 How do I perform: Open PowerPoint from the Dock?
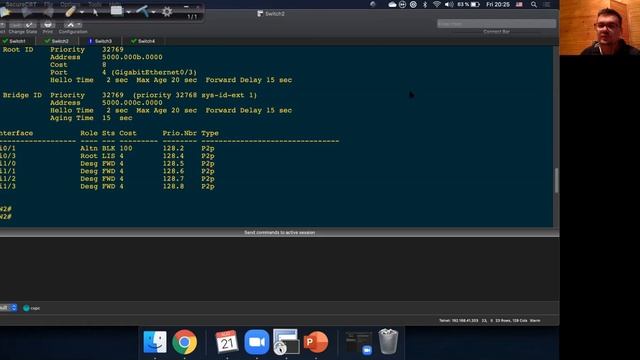[316, 342]
